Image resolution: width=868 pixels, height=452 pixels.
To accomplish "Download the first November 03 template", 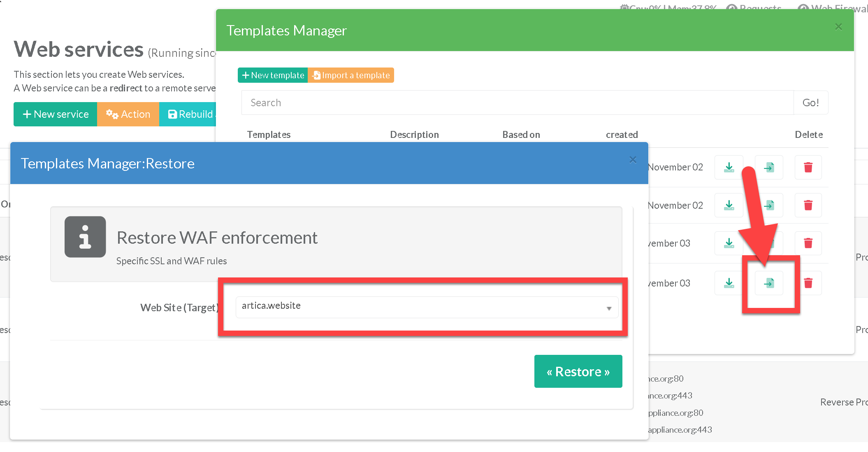I will 729,243.
